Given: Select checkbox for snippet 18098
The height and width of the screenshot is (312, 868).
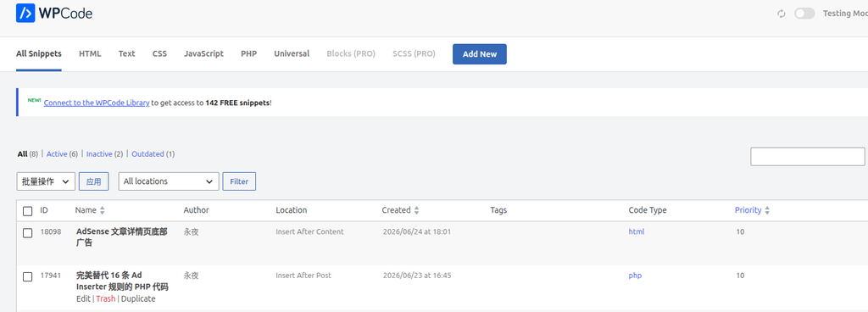Looking at the screenshot, I should coord(28,233).
